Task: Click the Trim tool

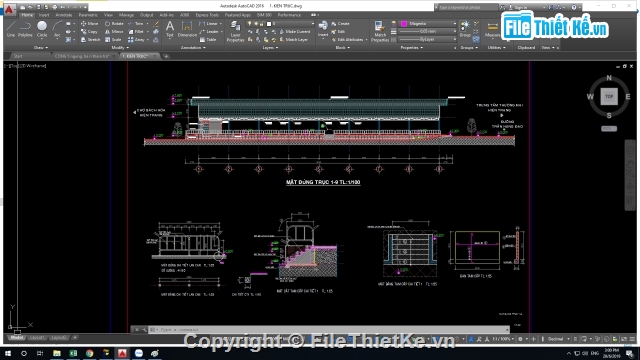Action: point(136,24)
